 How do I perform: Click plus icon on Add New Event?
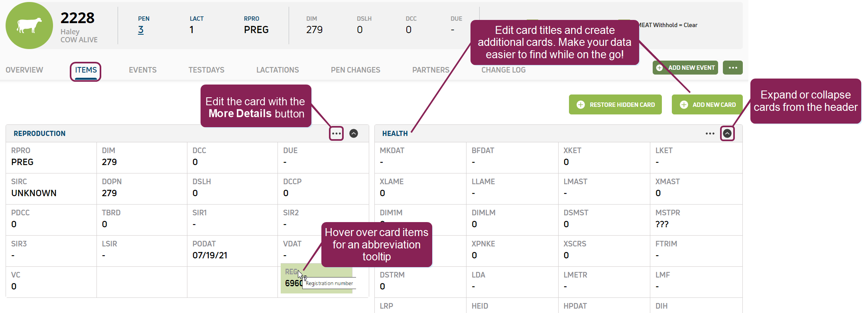coord(660,68)
